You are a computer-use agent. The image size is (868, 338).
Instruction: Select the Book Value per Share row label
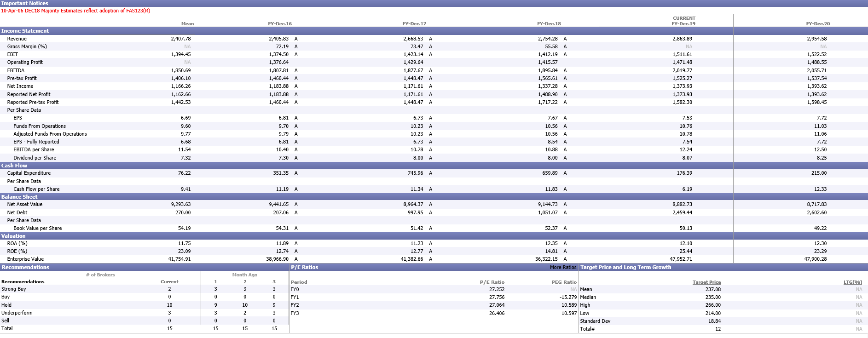(x=38, y=228)
